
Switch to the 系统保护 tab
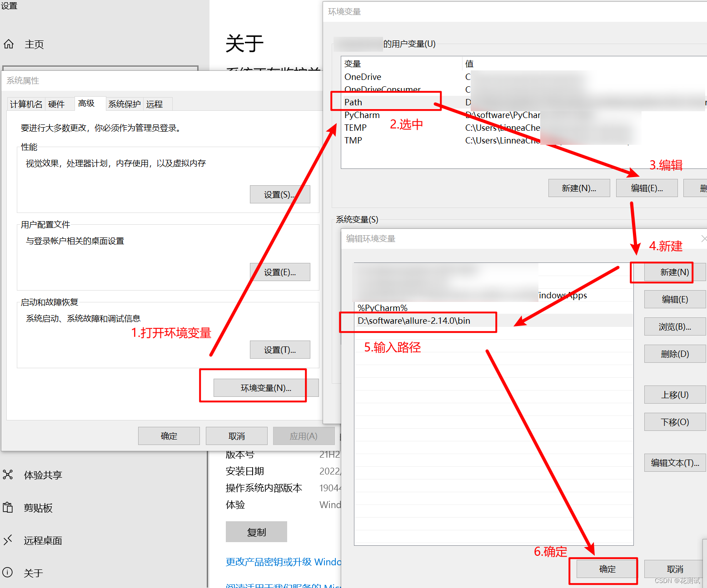click(124, 104)
